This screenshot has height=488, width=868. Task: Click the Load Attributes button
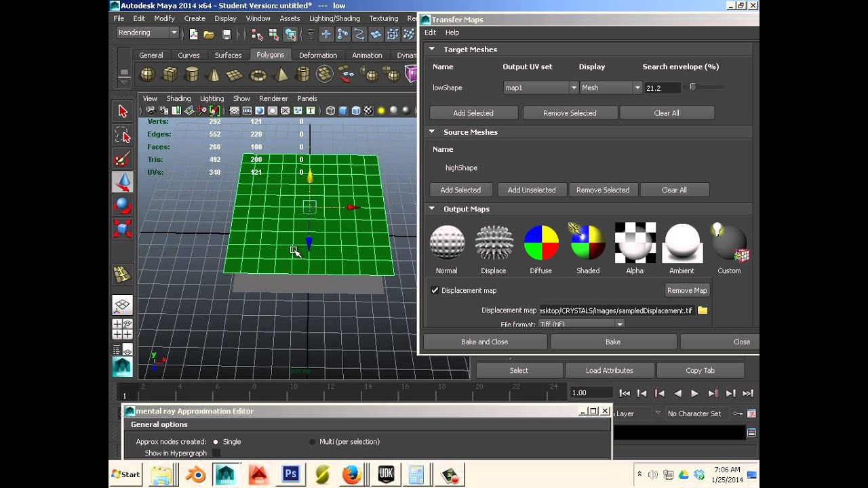click(x=610, y=370)
